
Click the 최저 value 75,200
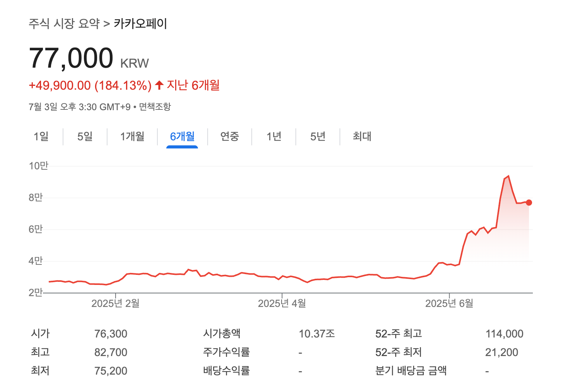[x=111, y=371]
